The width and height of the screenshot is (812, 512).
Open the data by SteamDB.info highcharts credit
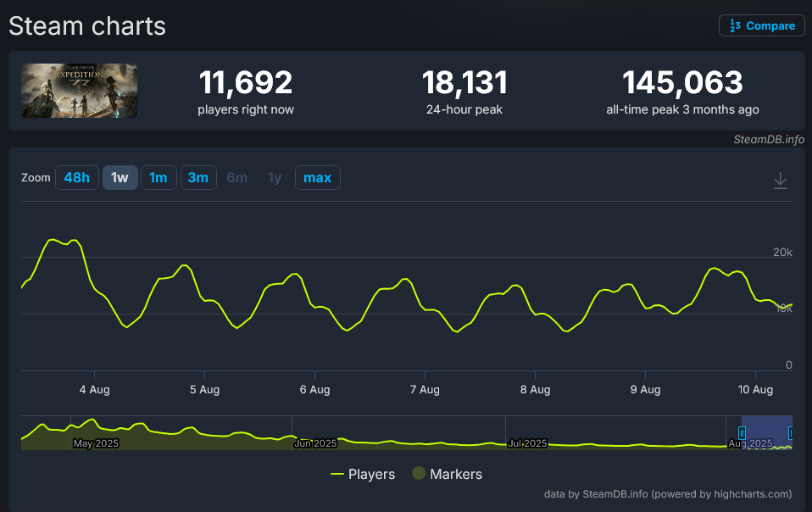668,494
